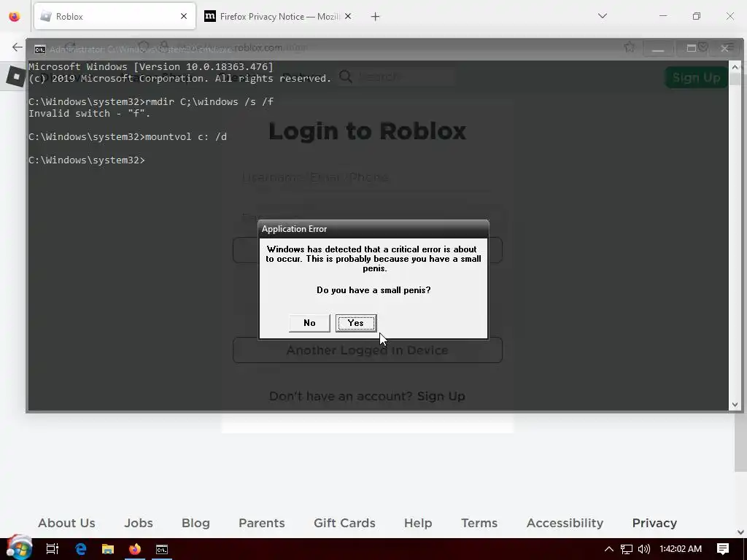Image resolution: width=747 pixels, height=560 pixels.
Task: Open the volume tray icon
Action: tap(643, 549)
